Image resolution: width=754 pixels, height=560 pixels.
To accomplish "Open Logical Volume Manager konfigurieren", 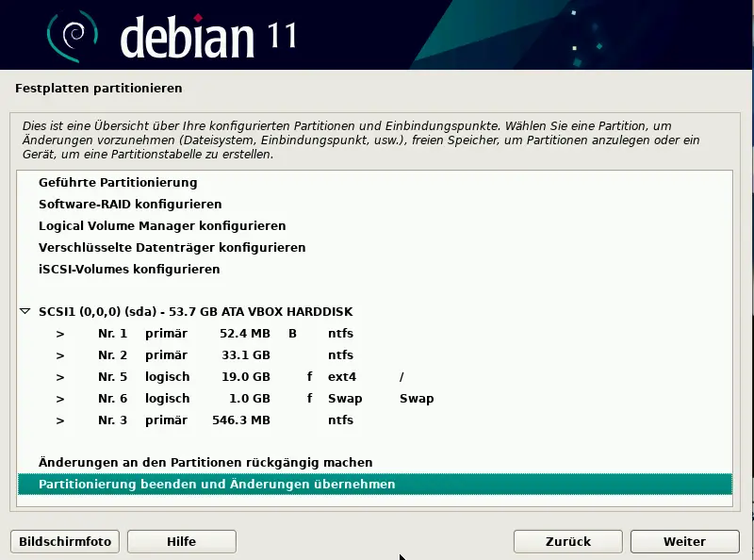I will point(162,225).
